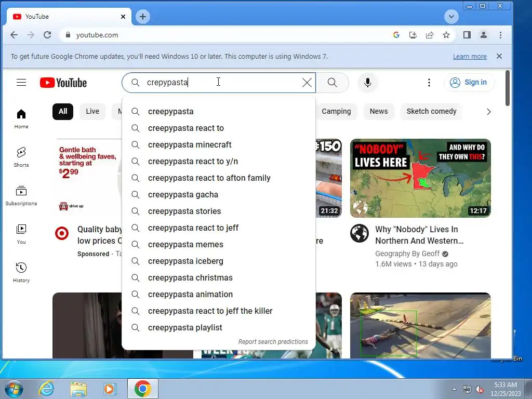The image size is (532, 399).
Task: Bookmark this tab with star icon
Action: pos(446,35)
